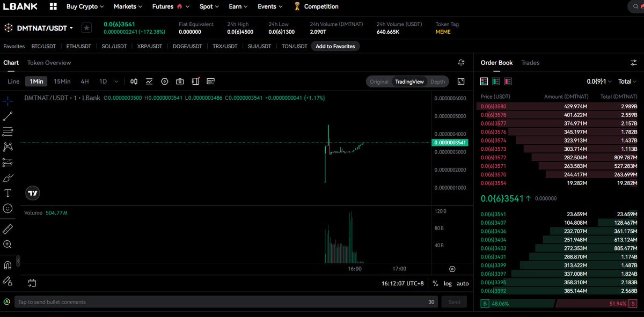Expand the Earn dropdown
The image size is (644, 317).
coord(238,6)
